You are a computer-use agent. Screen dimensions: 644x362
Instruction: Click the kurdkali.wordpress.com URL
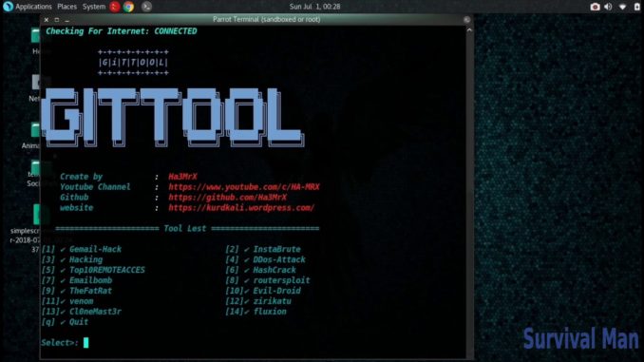click(241, 208)
